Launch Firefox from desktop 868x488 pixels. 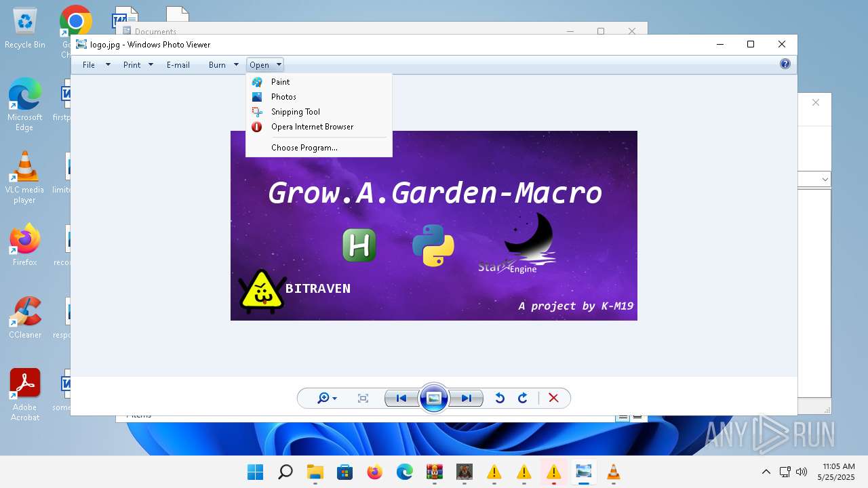25,245
